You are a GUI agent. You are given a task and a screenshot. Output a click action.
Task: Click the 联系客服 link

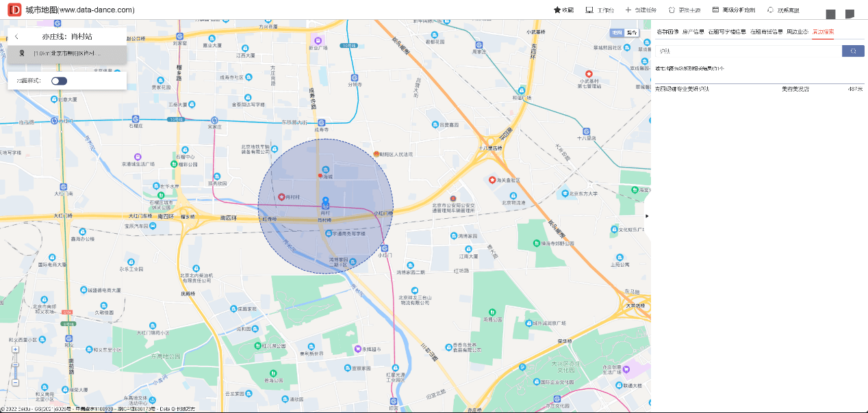click(x=783, y=10)
